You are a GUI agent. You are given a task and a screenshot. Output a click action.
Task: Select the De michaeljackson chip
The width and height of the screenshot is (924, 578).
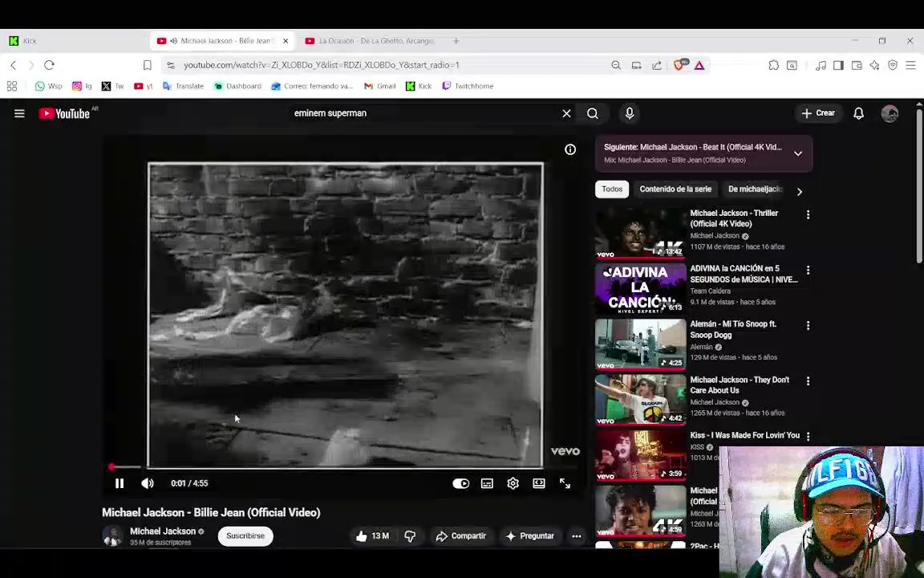tap(755, 189)
